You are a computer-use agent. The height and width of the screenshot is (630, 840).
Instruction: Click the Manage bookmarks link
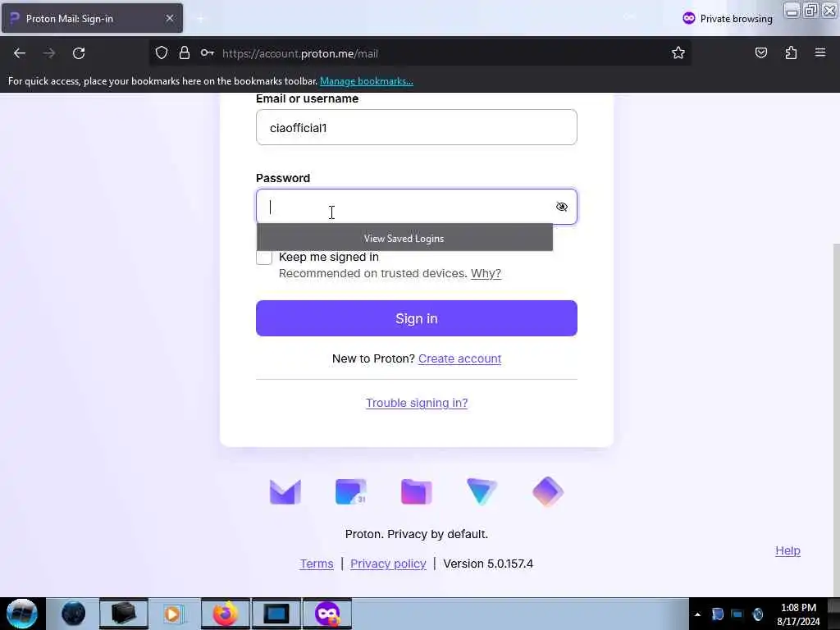(x=367, y=81)
